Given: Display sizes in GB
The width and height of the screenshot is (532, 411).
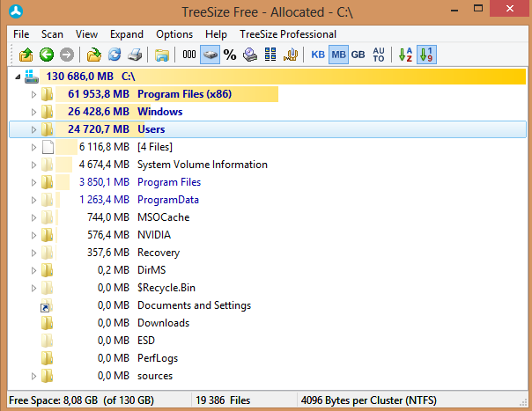Looking at the screenshot, I should pos(358,55).
